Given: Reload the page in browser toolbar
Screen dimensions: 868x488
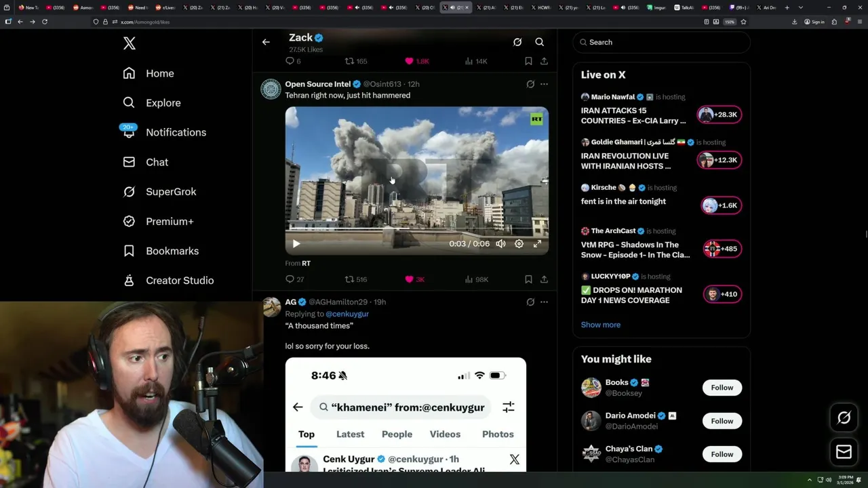Looking at the screenshot, I should click(45, 22).
